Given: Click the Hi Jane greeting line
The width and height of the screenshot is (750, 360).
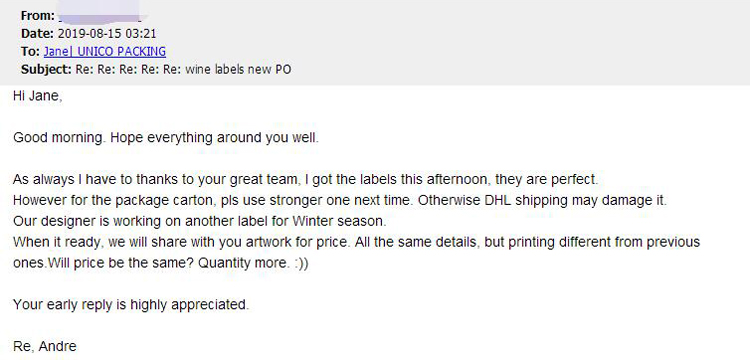Looking at the screenshot, I should tap(37, 96).
